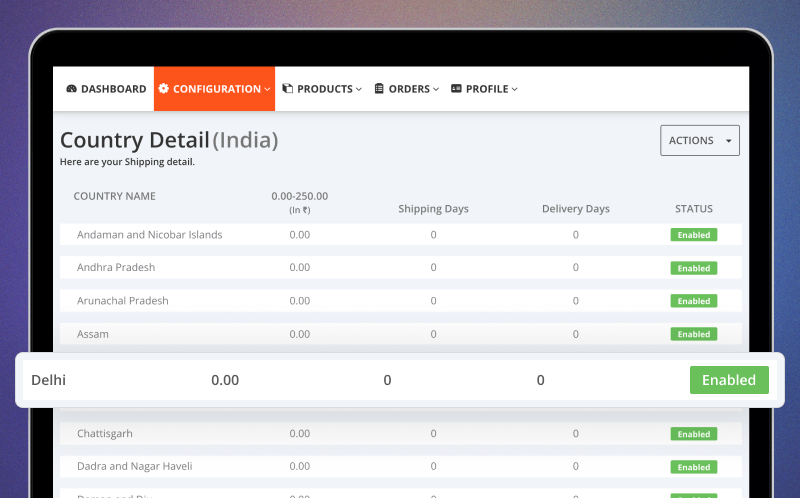Toggle Enabled status for Dadra and Nagar Haveli
Viewport: 800px width, 498px height.
coord(693,467)
